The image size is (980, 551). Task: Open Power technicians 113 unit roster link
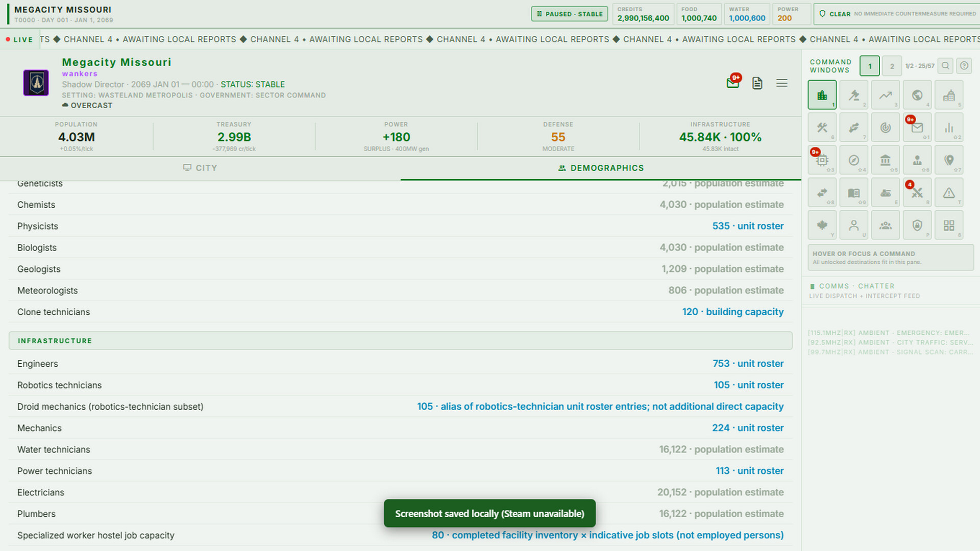(x=749, y=471)
